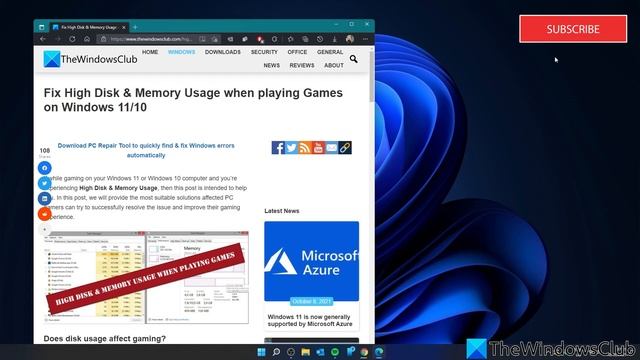Expand more share options plus button
Viewport: 640px width, 360px height.
pos(45,229)
